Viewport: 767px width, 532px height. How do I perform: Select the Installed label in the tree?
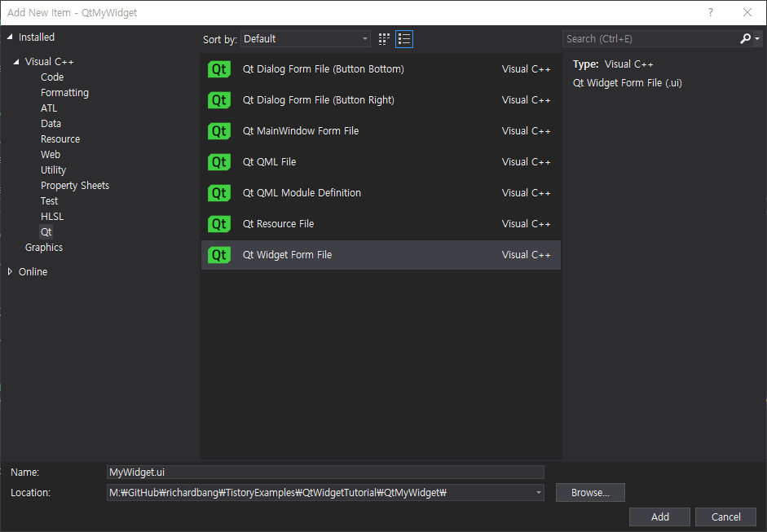tap(36, 37)
